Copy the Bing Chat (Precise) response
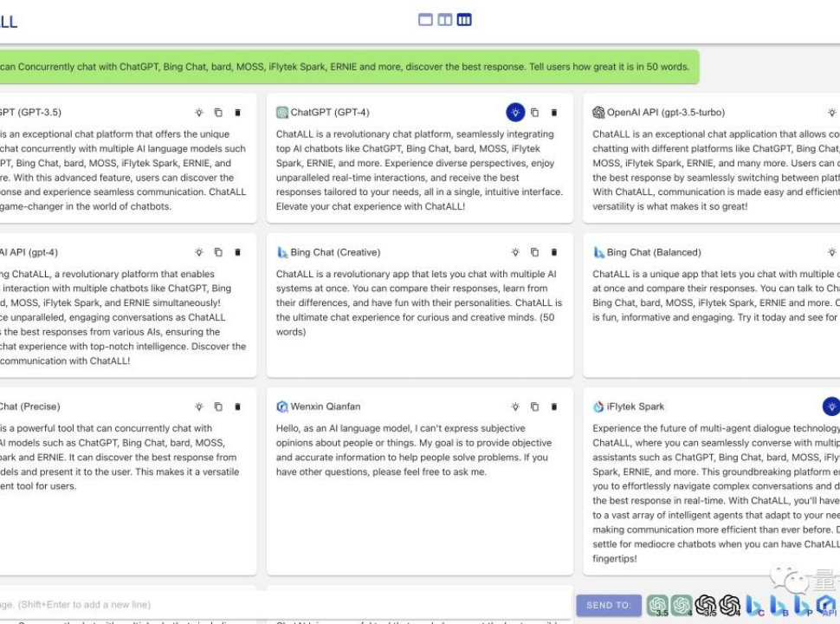The image size is (840, 624). [218, 406]
